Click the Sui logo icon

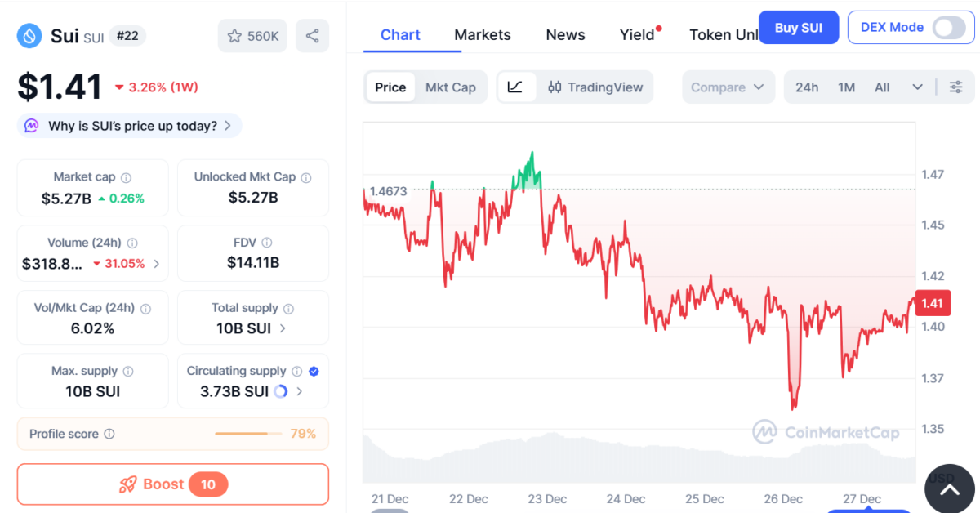(x=30, y=36)
